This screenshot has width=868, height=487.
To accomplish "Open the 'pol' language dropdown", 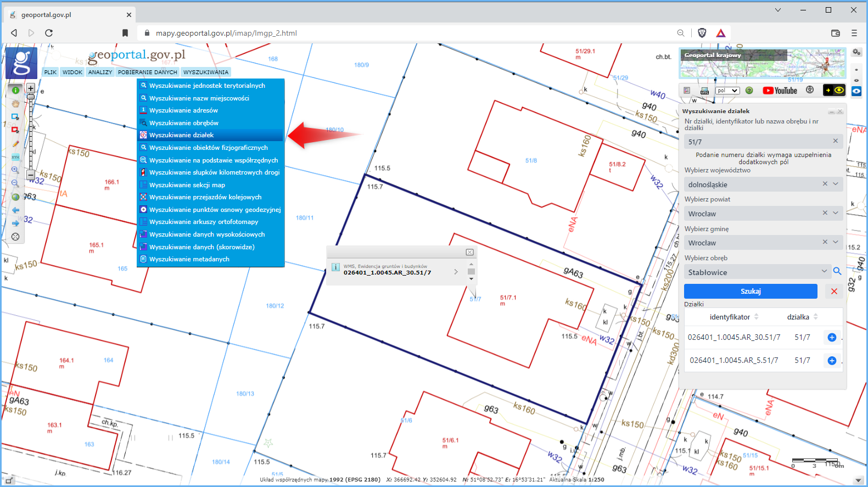I will 728,91.
